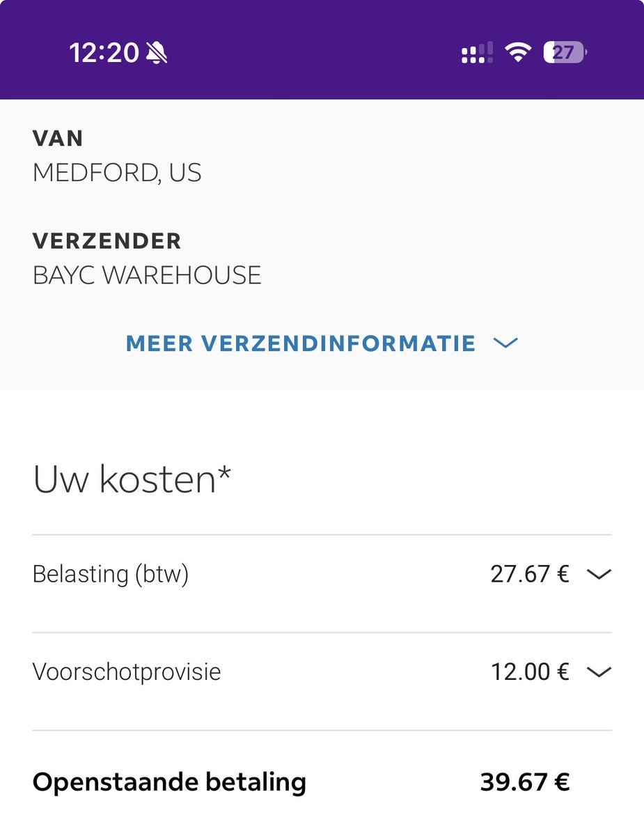Tap the Wi-Fi status icon
Screen dimensions: 644x836
(x=517, y=53)
